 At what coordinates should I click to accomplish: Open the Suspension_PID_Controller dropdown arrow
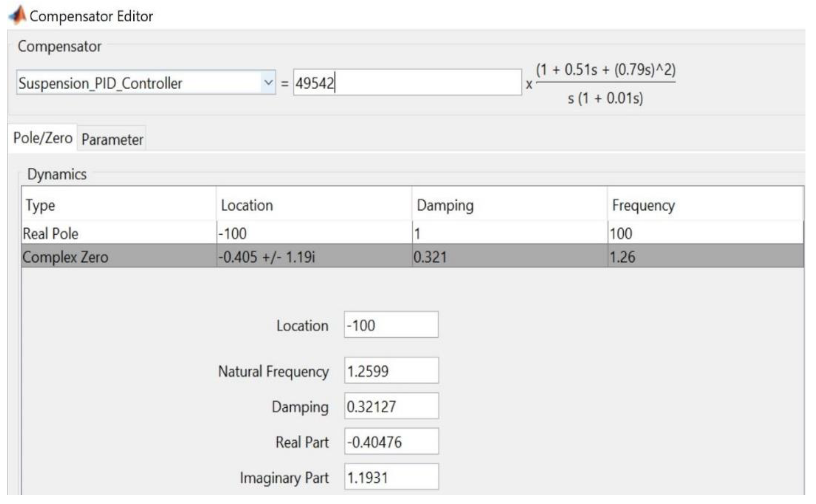268,82
